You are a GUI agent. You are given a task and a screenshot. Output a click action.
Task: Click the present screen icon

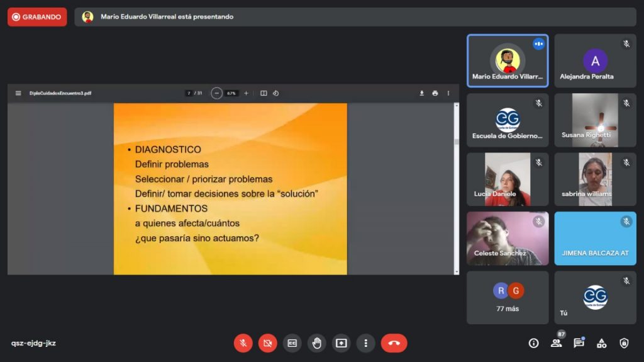(341, 343)
